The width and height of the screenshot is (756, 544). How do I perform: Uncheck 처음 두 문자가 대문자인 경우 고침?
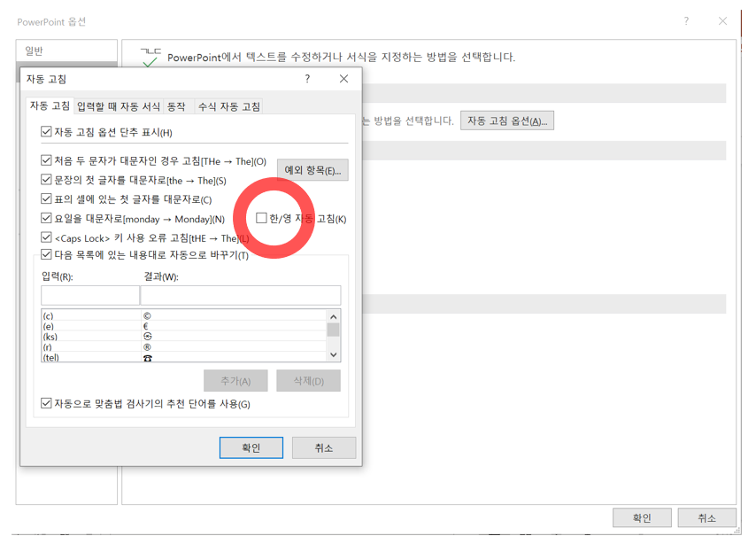tap(46, 160)
